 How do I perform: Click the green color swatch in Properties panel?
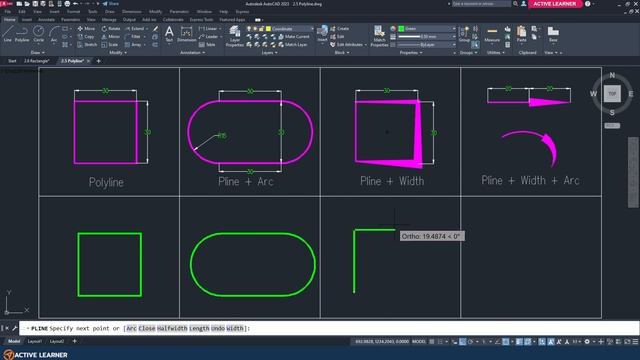click(401, 29)
